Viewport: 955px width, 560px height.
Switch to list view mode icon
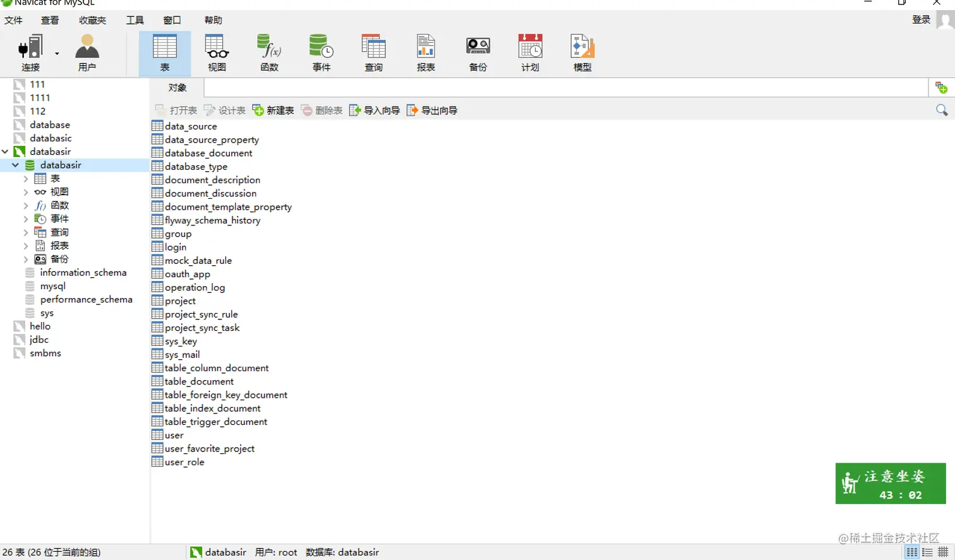click(911, 552)
